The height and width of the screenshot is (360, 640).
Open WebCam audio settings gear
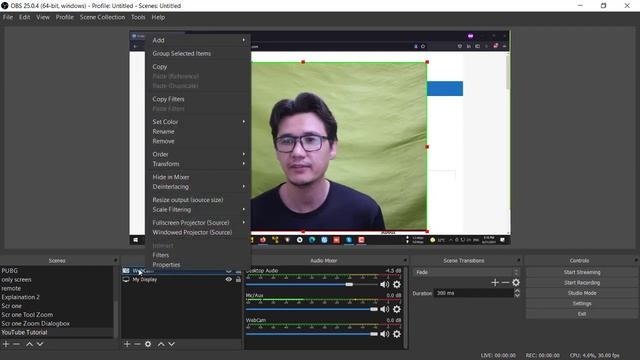396,334
